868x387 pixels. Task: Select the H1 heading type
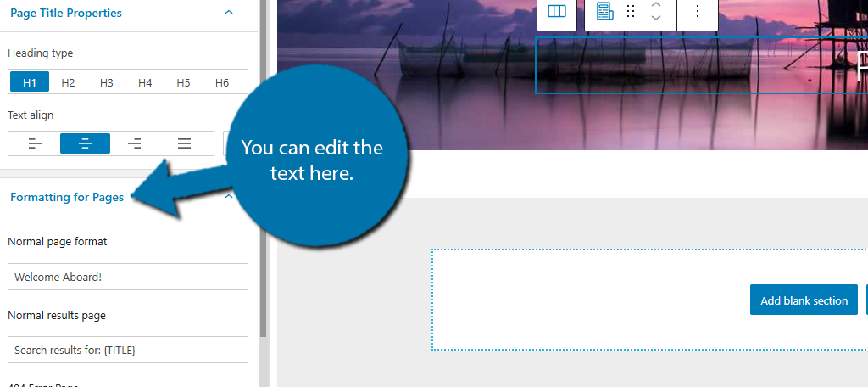click(x=30, y=82)
